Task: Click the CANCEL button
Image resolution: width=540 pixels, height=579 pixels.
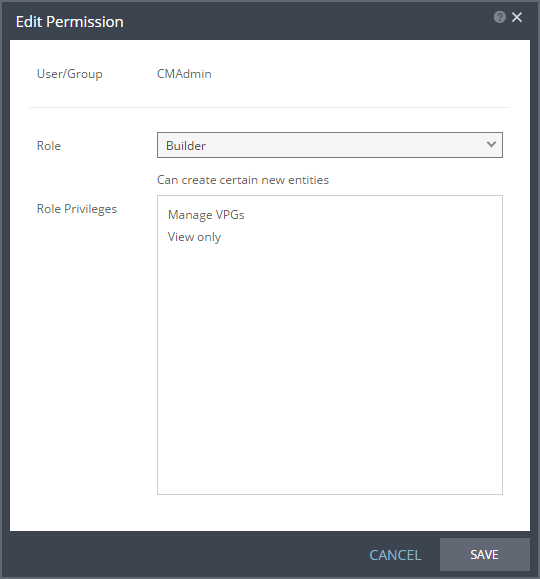Action: (x=395, y=555)
